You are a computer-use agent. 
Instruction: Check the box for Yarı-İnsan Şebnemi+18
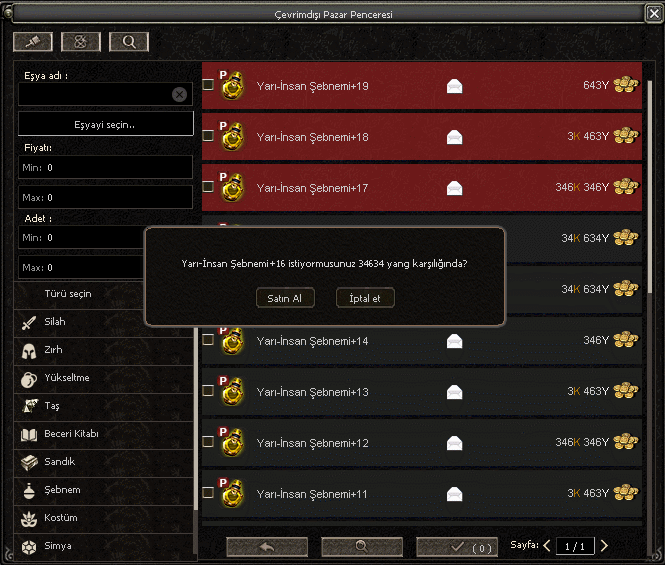(208, 136)
